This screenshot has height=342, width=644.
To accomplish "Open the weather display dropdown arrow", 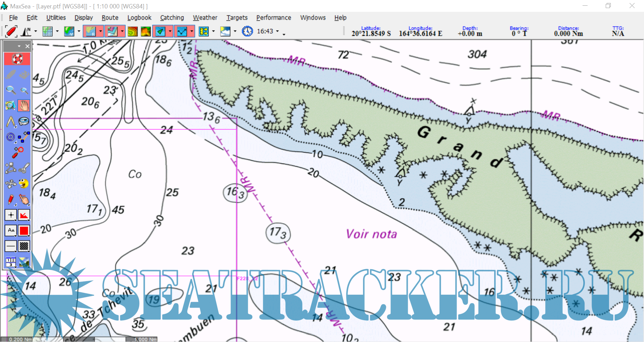I will click(235, 32).
